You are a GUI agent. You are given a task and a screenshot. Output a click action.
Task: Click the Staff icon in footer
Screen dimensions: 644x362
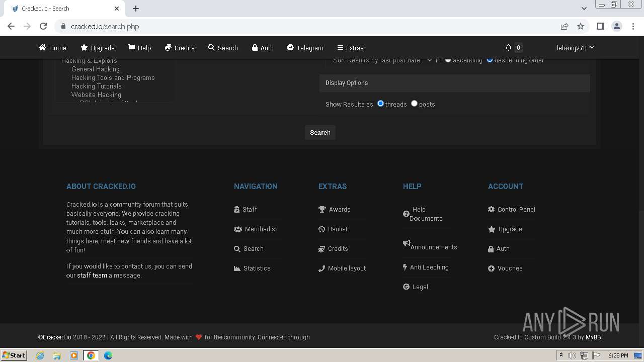[x=237, y=210]
